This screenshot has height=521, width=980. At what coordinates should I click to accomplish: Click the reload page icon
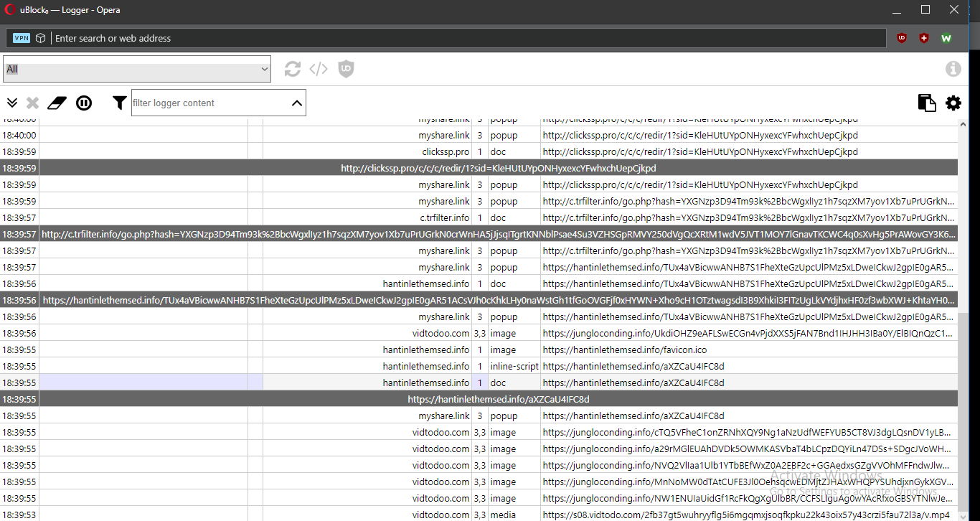292,69
